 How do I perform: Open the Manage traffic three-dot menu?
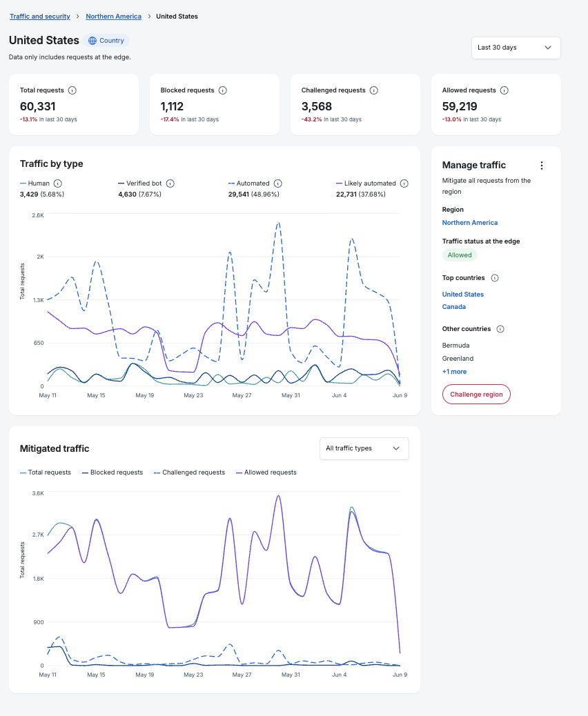coord(542,166)
